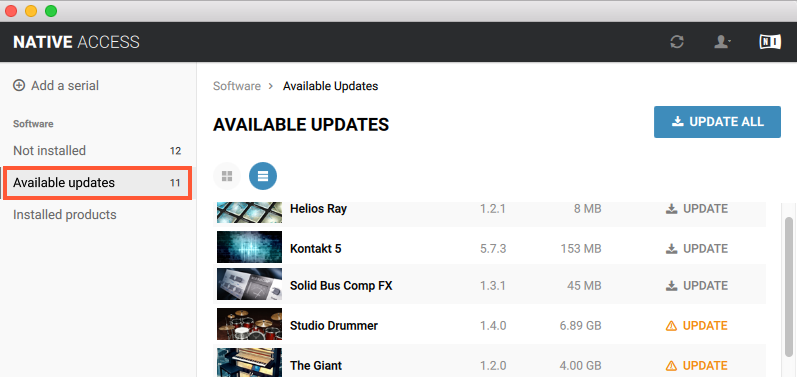Update Helios Ray
797x377 pixels.
[x=697, y=209]
